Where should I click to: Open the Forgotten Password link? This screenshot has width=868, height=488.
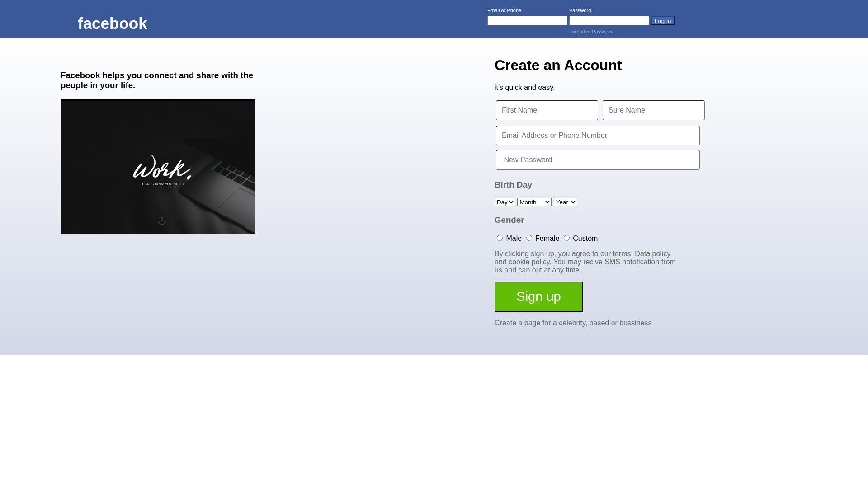[591, 32]
